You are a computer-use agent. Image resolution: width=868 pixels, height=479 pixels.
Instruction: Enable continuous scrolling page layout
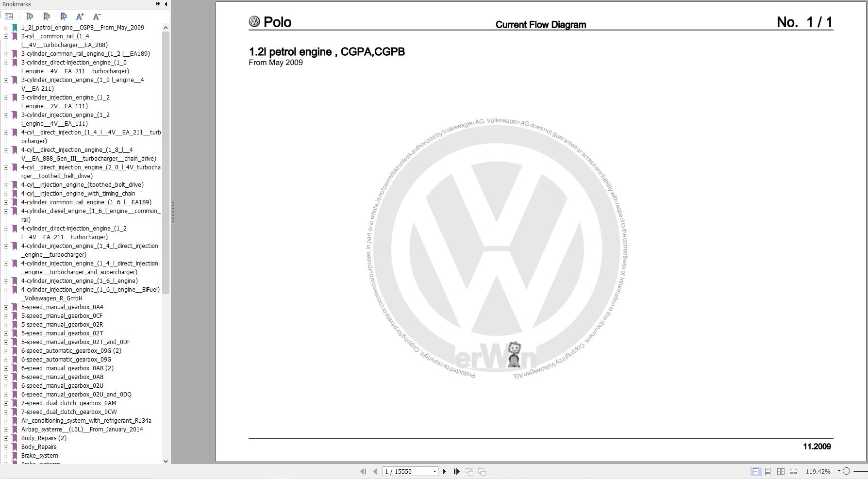768,471
